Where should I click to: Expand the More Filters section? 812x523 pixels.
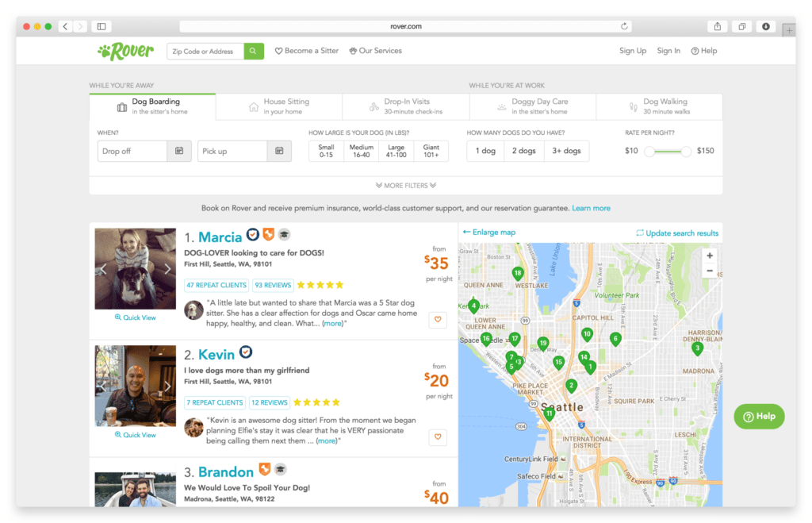tap(406, 186)
